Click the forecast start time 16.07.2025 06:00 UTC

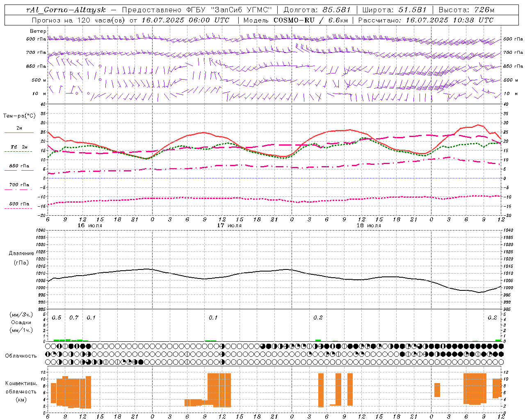(186, 20)
